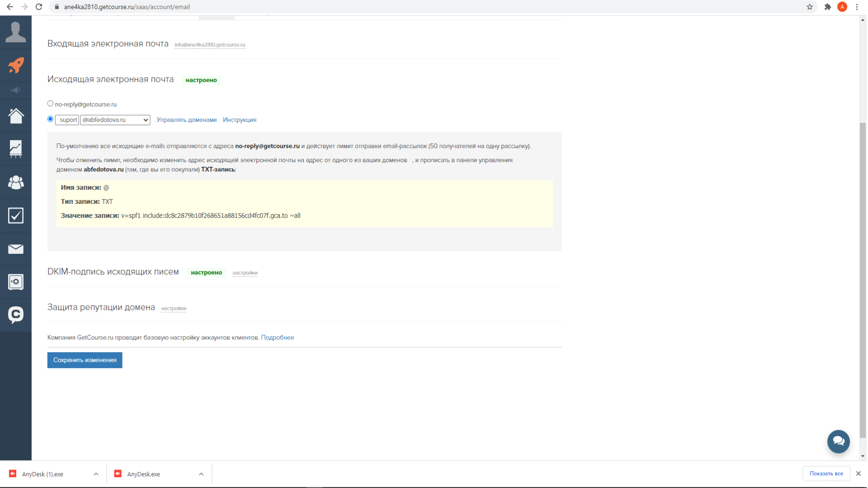
Task: Open the safe settings icon in the sidebar
Action: click(x=16, y=282)
